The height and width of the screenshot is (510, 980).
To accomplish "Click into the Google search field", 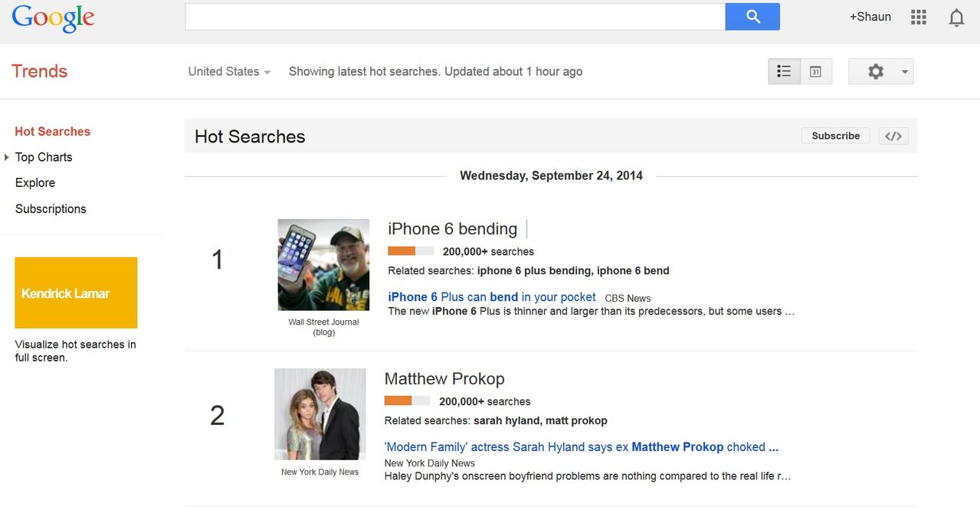I will point(454,17).
